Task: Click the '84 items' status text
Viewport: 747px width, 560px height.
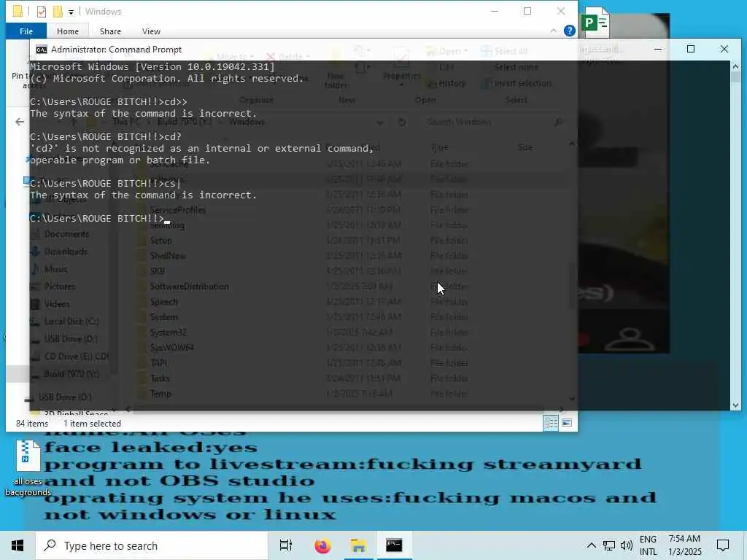Action: tap(32, 424)
